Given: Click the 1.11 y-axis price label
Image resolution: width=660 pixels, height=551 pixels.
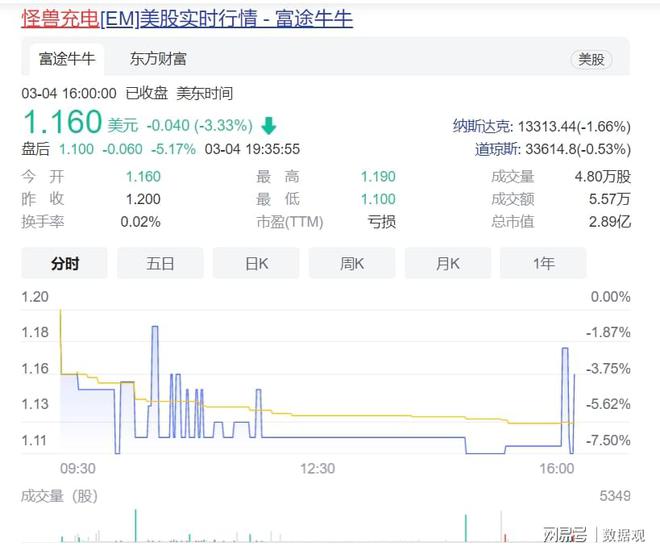Looking at the screenshot, I should coord(34,441).
